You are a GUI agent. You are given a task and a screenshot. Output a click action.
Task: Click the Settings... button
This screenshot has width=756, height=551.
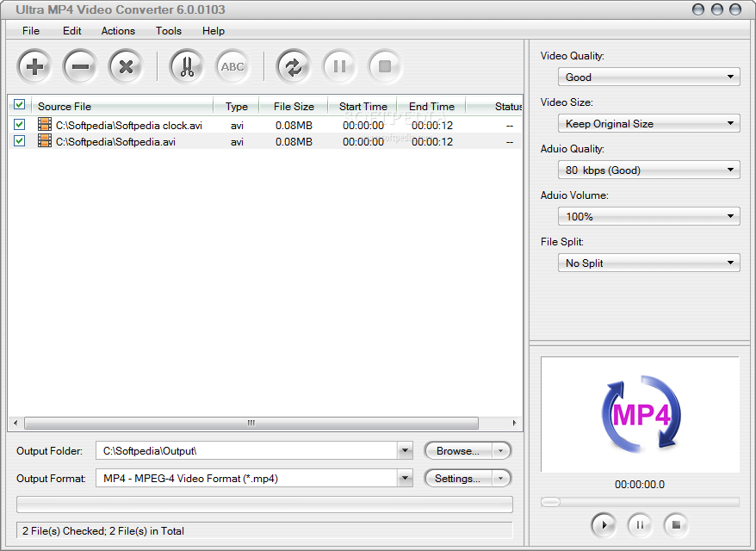pyautogui.click(x=458, y=478)
